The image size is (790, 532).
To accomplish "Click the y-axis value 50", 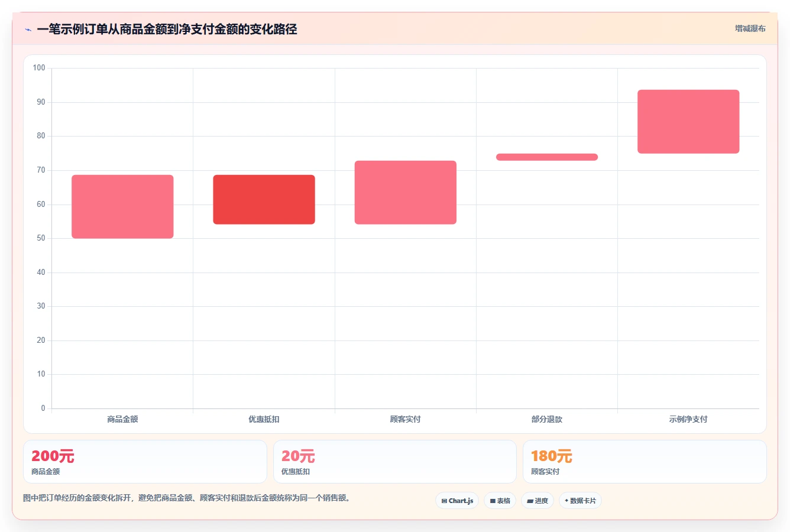I will tap(41, 238).
